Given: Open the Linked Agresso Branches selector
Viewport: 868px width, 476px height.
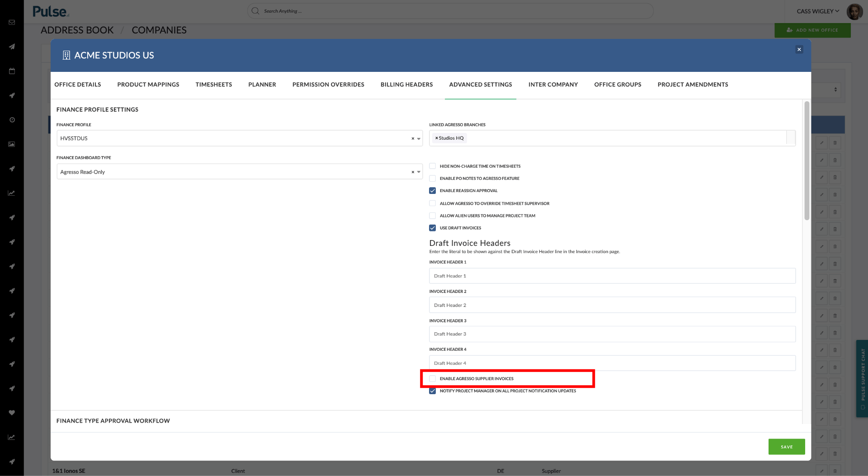Looking at the screenshot, I should 612,138.
